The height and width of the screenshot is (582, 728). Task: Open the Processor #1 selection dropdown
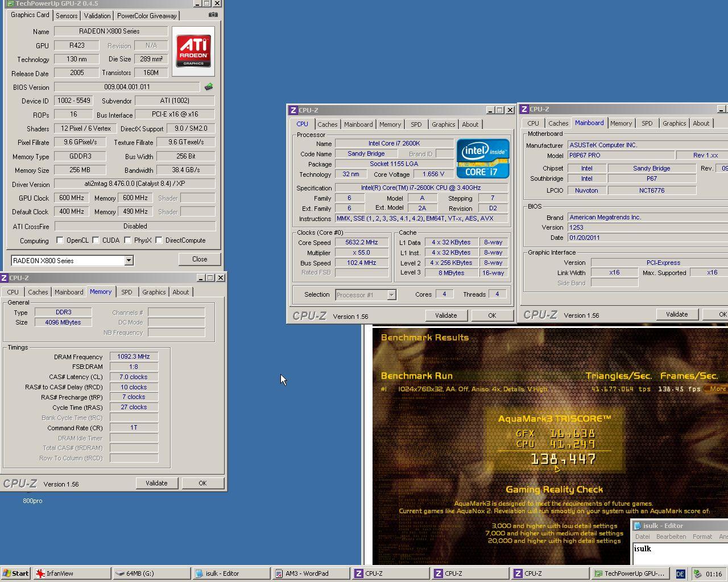click(x=391, y=294)
